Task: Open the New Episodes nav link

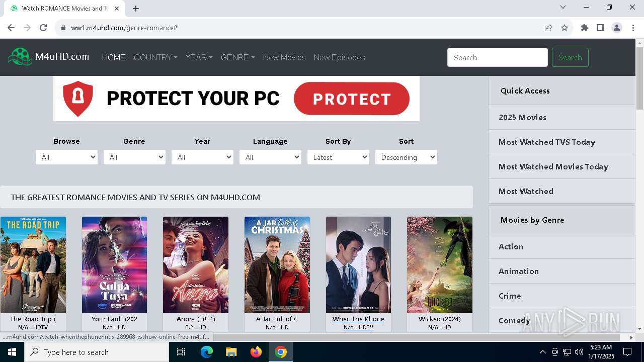Action: click(x=340, y=57)
